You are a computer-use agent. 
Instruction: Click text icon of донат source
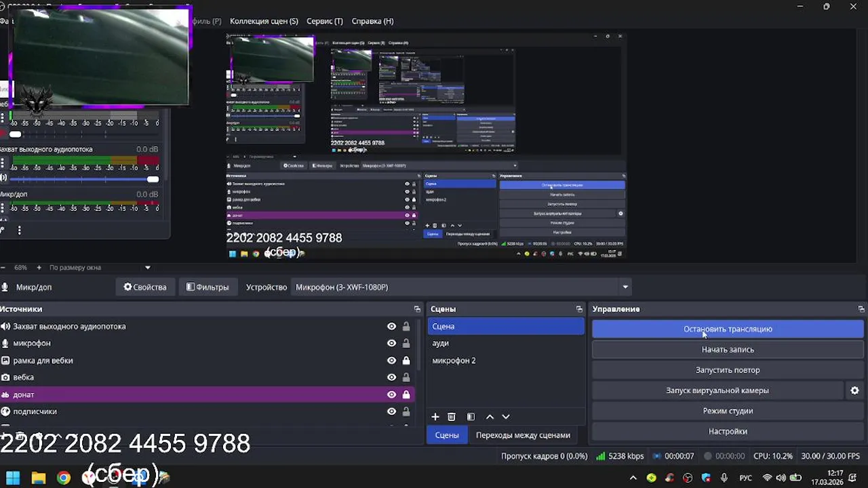[x=5, y=394]
